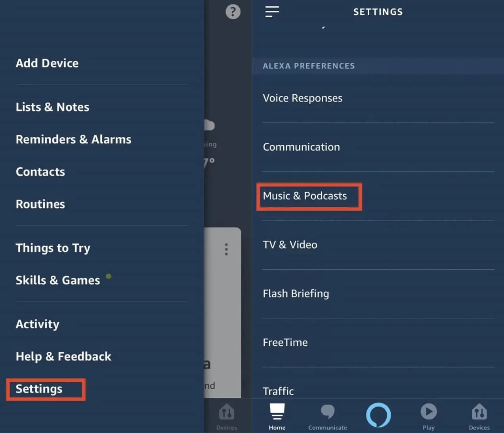Click the SETTINGS page title
The height and width of the screenshot is (433, 504).
click(x=378, y=12)
